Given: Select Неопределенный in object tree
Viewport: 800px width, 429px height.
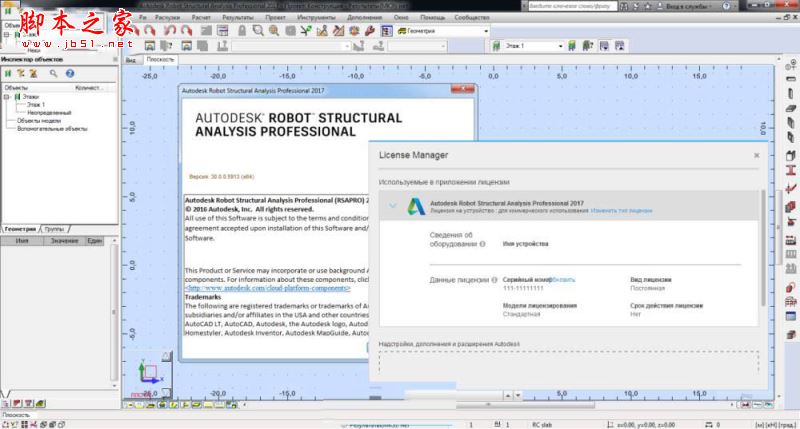Looking at the screenshot, I should pyautogui.click(x=49, y=113).
